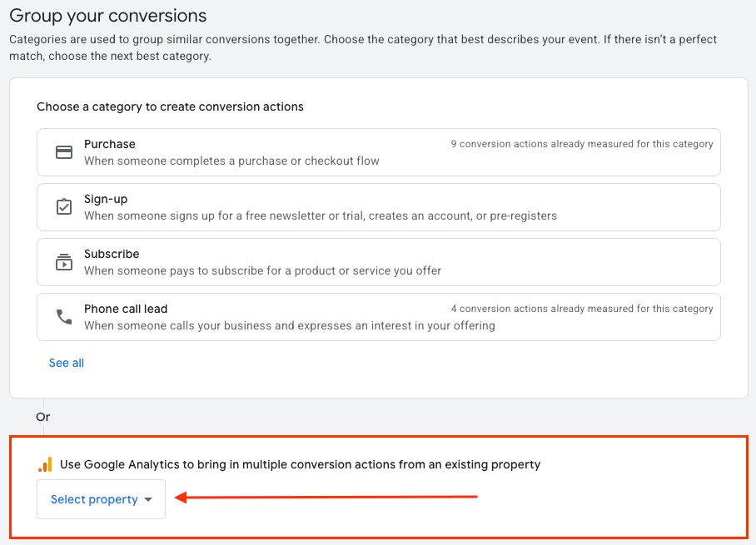
Task: Click the "9 conversion actions already measured" note
Action: click(x=582, y=144)
